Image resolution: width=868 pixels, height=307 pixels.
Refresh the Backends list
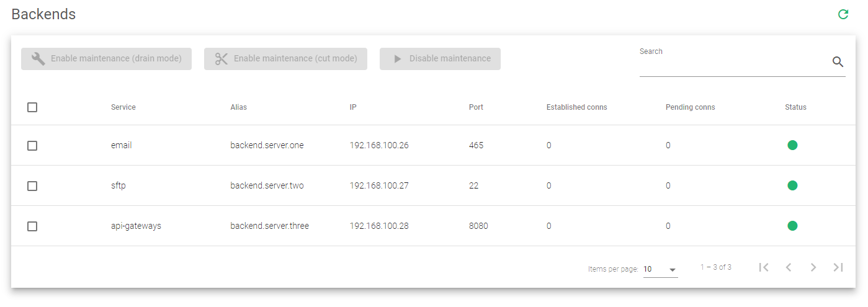843,14
